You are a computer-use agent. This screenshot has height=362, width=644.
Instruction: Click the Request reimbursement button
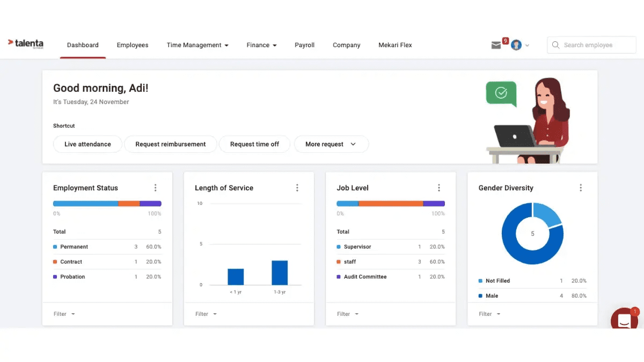[x=171, y=144]
